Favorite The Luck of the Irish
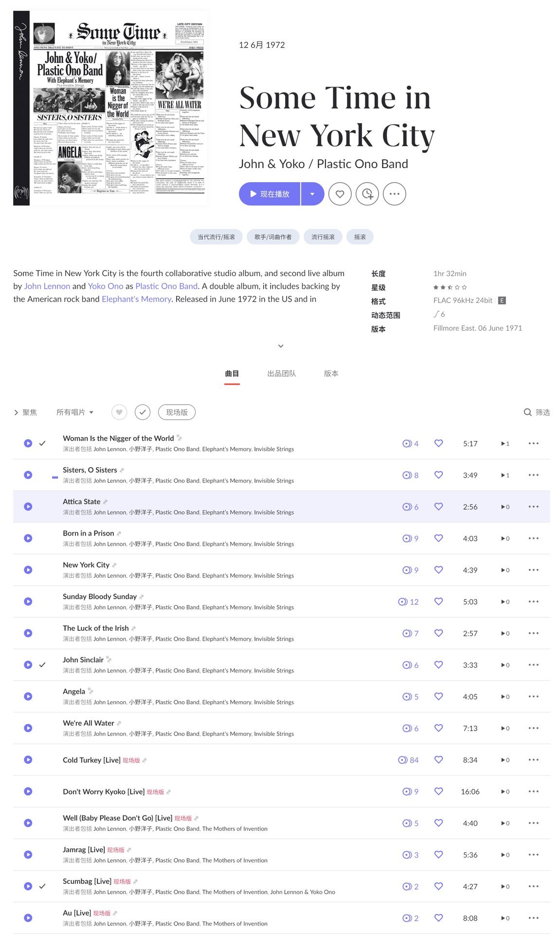This screenshot has width=560, height=946. [438, 633]
